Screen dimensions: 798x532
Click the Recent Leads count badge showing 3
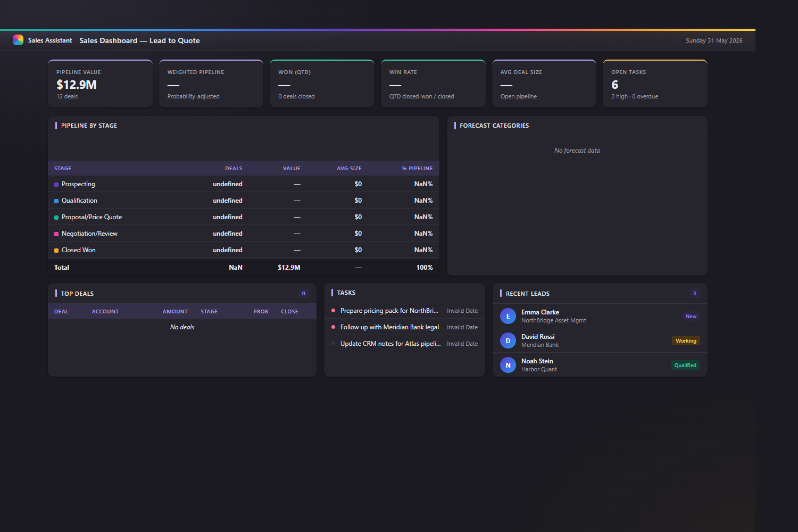[694, 293]
